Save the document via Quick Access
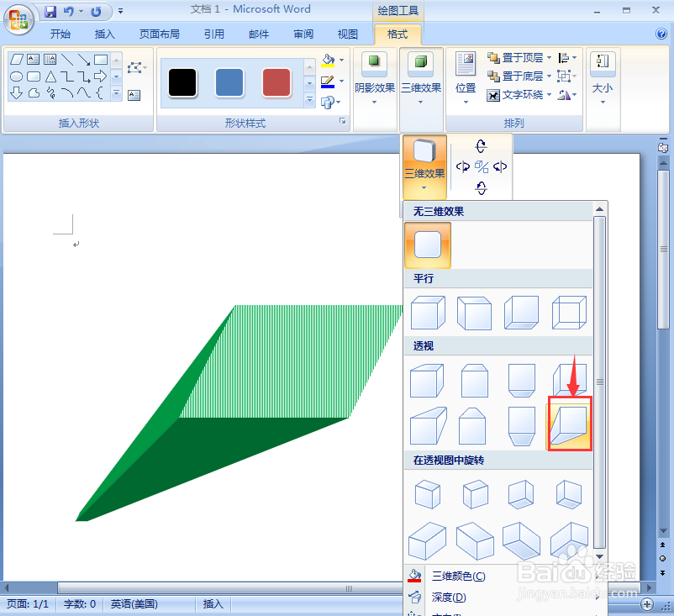 click(x=50, y=12)
